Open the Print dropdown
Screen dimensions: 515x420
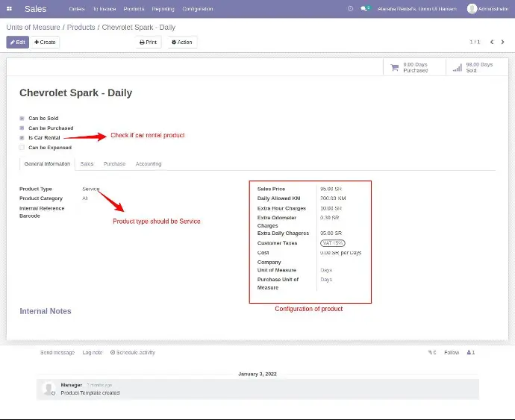coord(149,42)
